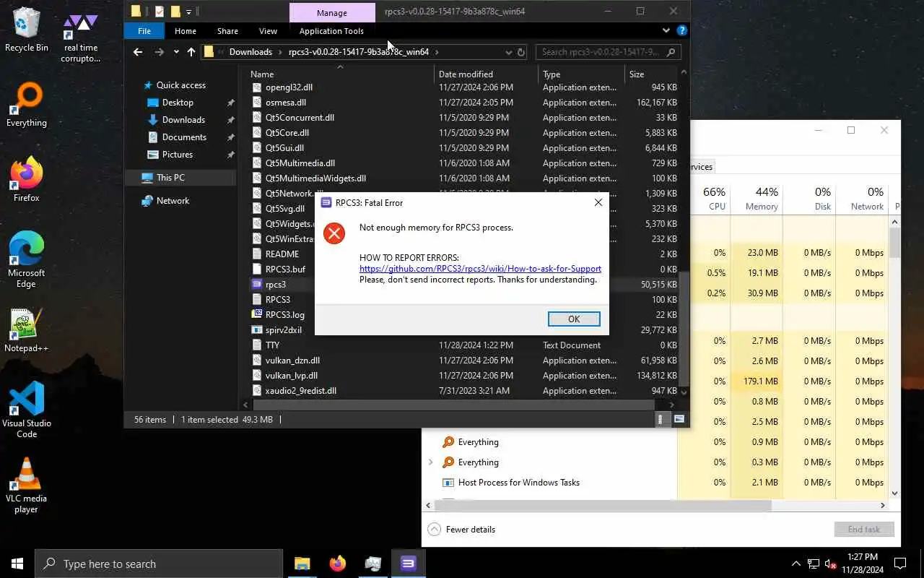
Task: Select the Manage contextual tab
Action: 332,12
